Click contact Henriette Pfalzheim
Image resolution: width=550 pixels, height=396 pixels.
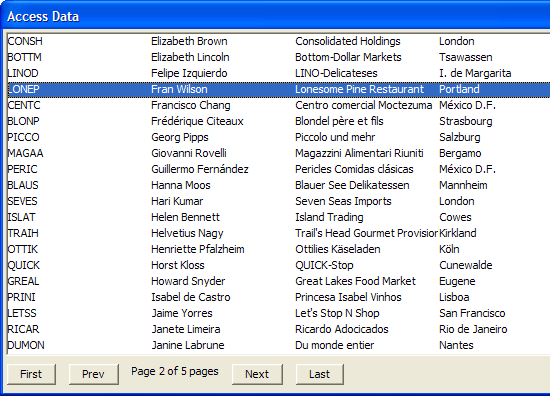(x=198, y=249)
